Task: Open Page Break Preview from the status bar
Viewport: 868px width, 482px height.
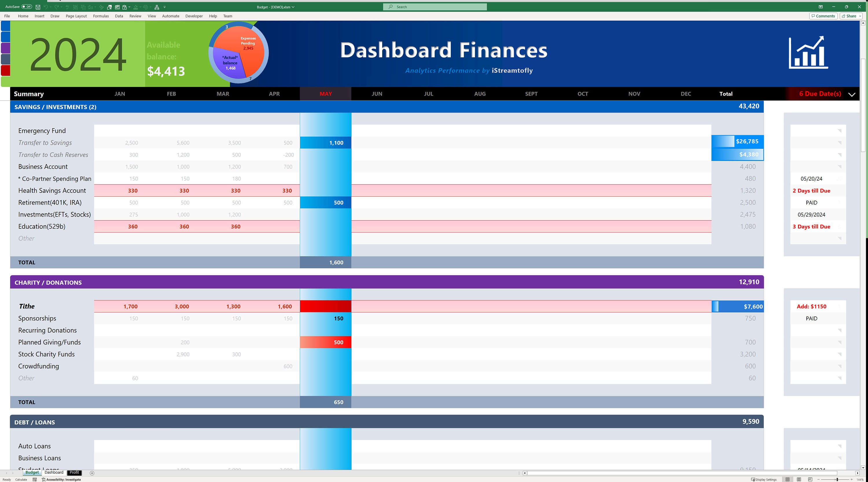Action: coord(810,480)
